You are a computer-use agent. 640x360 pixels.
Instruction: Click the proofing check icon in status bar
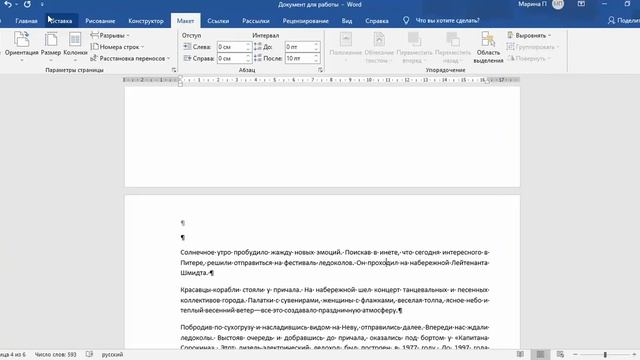89,354
